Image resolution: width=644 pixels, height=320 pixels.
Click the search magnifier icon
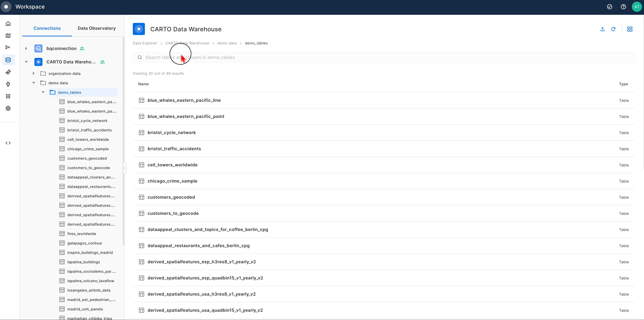coord(140,57)
